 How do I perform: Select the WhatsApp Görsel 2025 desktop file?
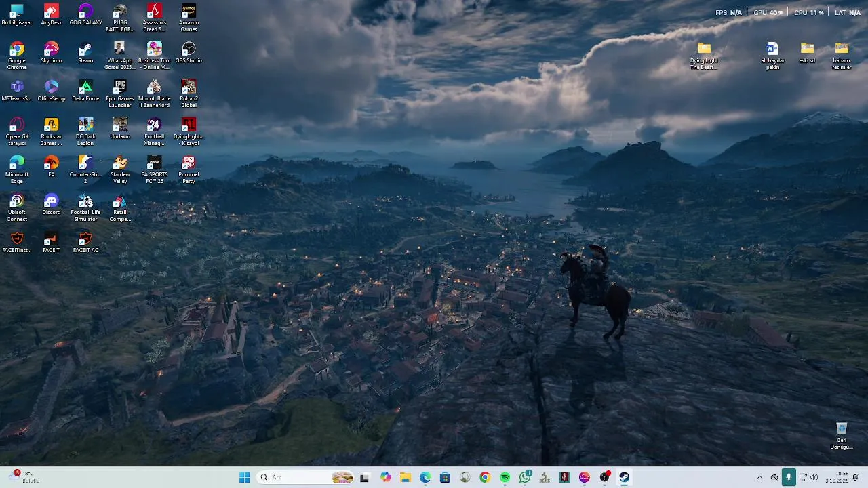(120, 56)
